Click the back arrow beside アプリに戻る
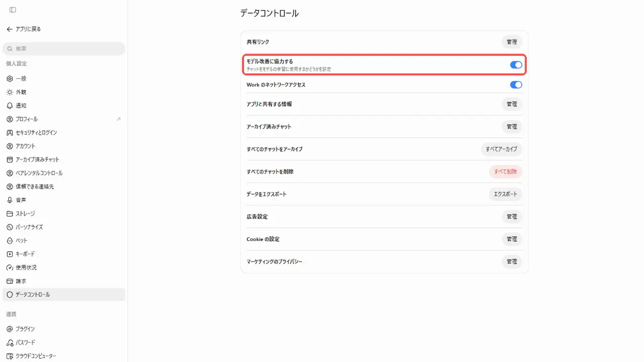The image size is (644, 362). [x=10, y=29]
